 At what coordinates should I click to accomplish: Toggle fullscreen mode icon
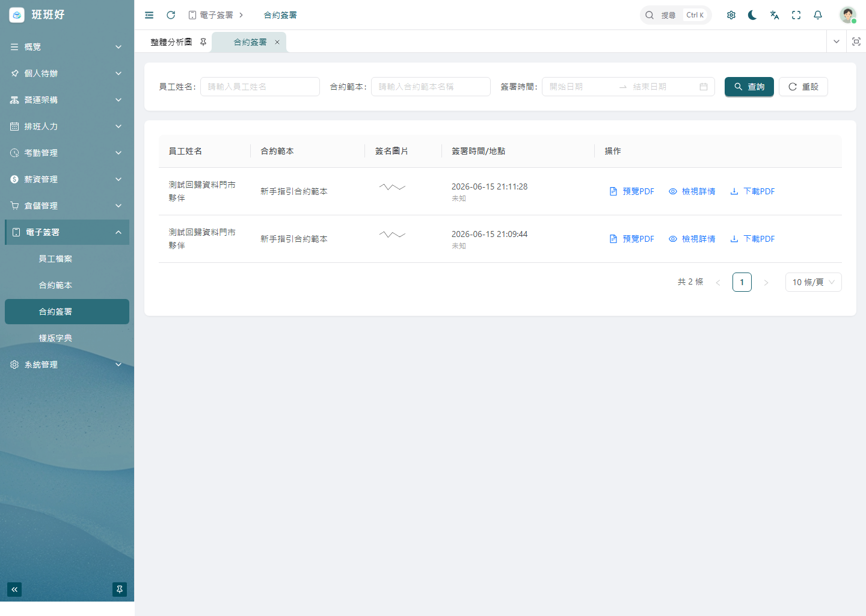click(796, 15)
